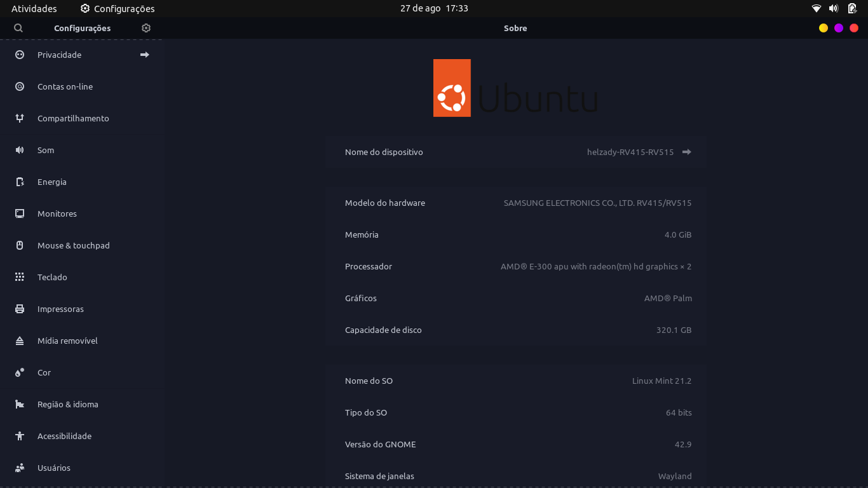868x488 pixels.
Task: Click the Versão do GNOME label
Action: point(381,444)
